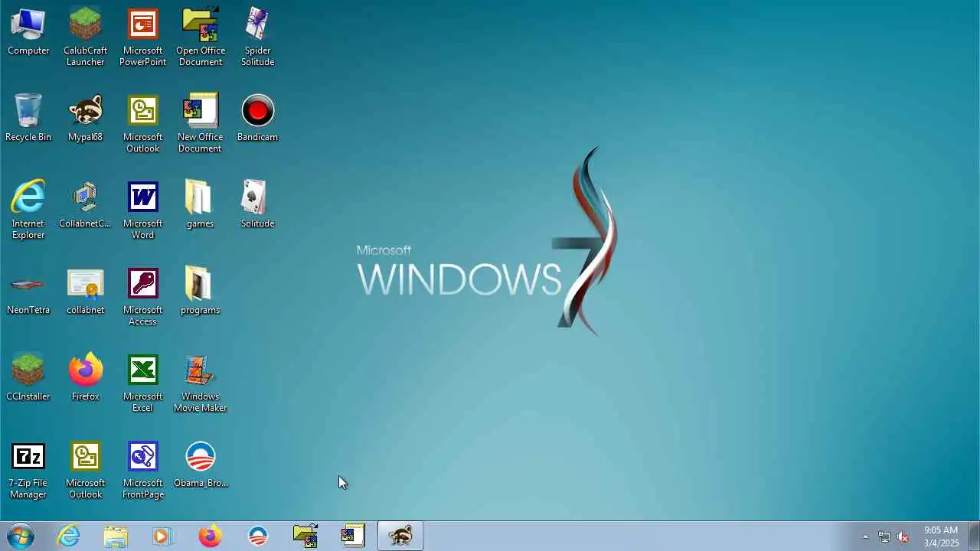Click the Obama_Bro... desktop icon
The image size is (980, 551).
pos(201,464)
